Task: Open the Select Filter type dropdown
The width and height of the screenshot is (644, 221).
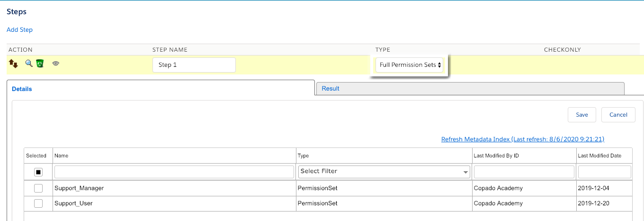Action: coord(384,172)
